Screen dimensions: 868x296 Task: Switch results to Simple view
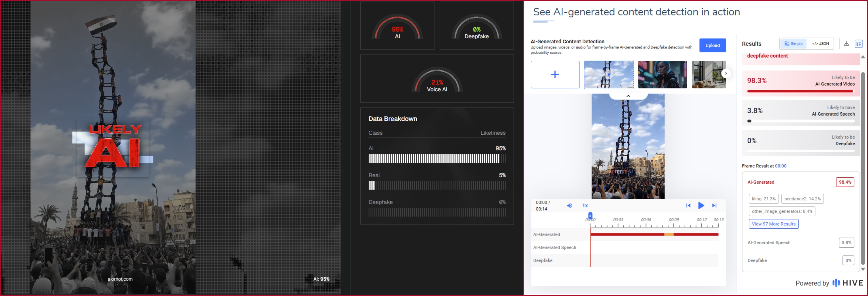point(793,44)
